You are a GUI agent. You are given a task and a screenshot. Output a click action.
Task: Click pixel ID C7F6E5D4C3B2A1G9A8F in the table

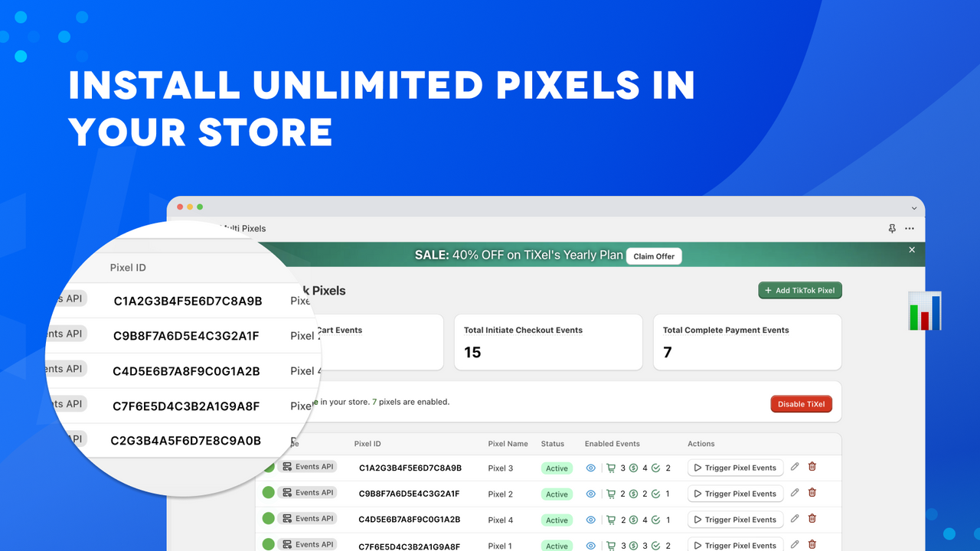(409, 546)
